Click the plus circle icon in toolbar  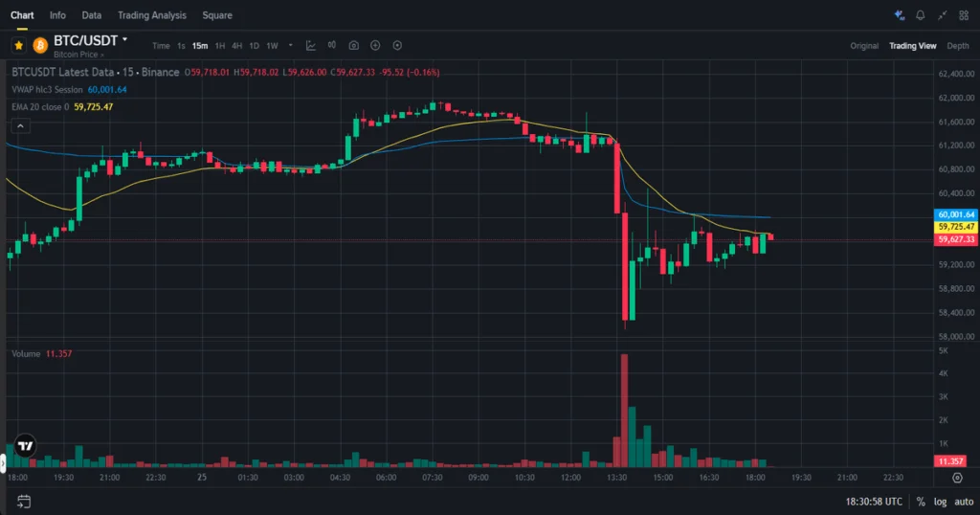coord(375,46)
